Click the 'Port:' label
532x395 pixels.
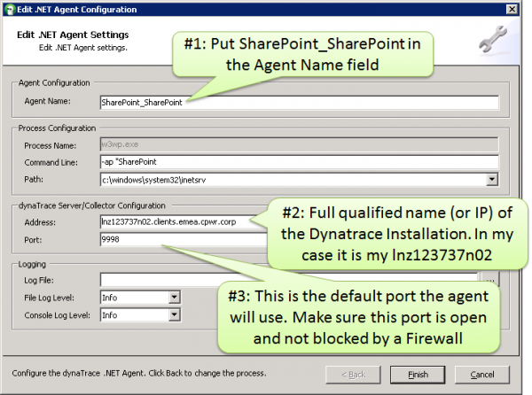point(33,240)
